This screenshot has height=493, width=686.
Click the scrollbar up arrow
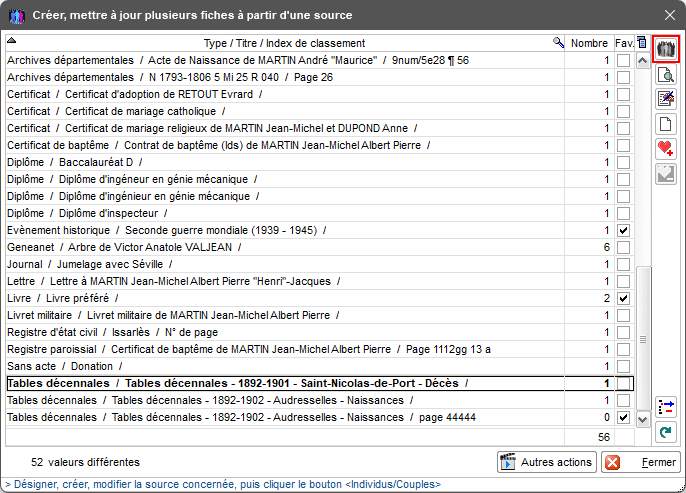[642, 60]
